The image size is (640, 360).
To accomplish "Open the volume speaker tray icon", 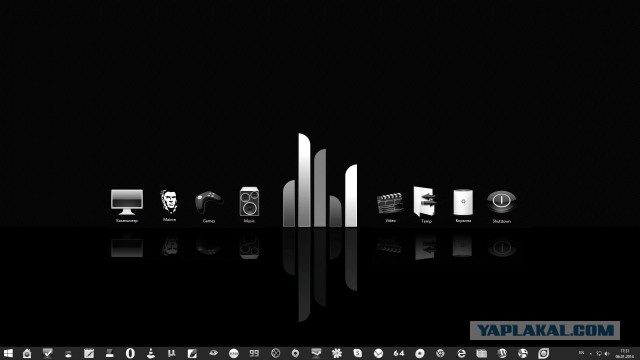I will click(607, 353).
